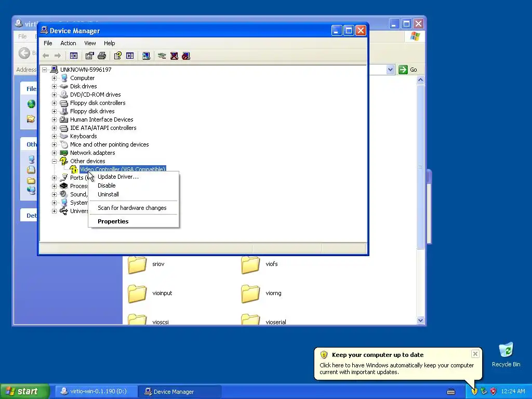
Task: Choose Update Driver from context menu
Action: [x=133, y=177]
